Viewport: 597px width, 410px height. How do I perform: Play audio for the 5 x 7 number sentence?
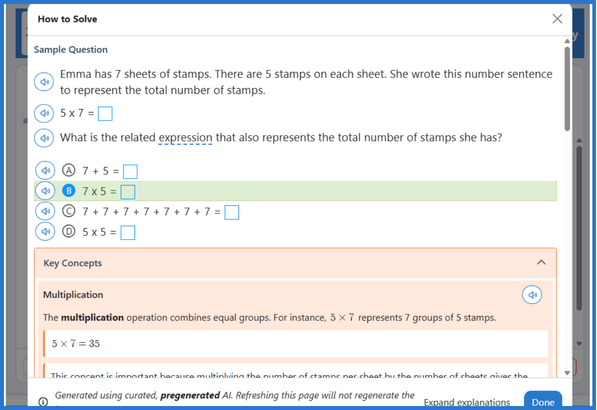[44, 113]
